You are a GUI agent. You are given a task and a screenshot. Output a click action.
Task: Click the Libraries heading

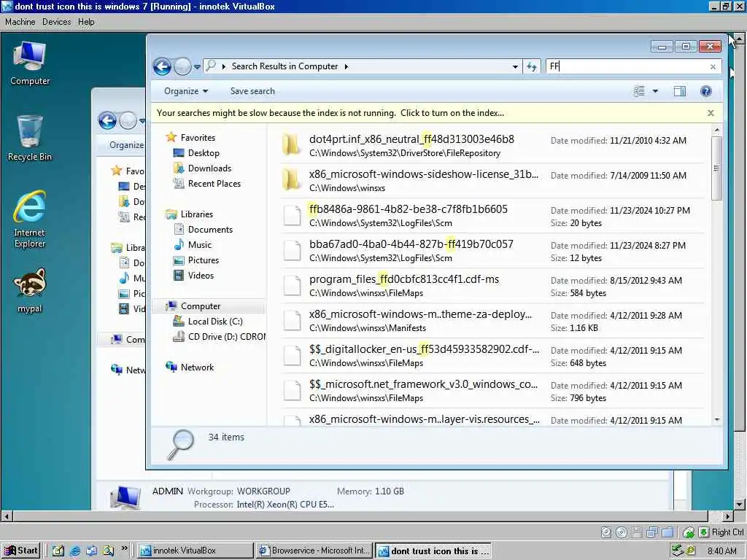pos(196,214)
